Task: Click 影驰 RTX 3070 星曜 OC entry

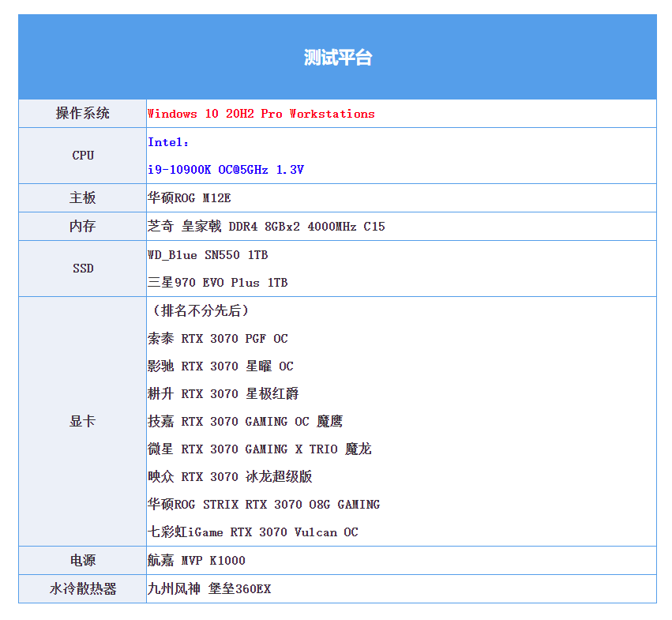Action: coord(221,366)
